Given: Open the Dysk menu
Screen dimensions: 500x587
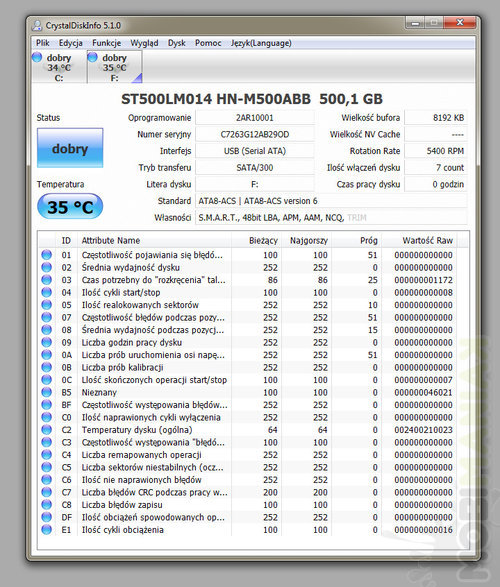Looking at the screenshot, I should click(x=177, y=43).
